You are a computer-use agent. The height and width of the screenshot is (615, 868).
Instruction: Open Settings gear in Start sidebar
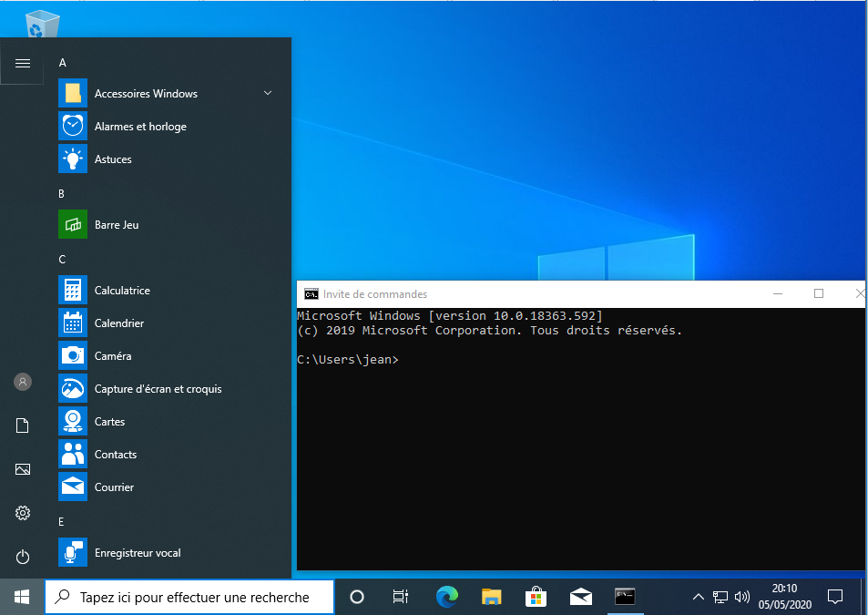[23, 513]
